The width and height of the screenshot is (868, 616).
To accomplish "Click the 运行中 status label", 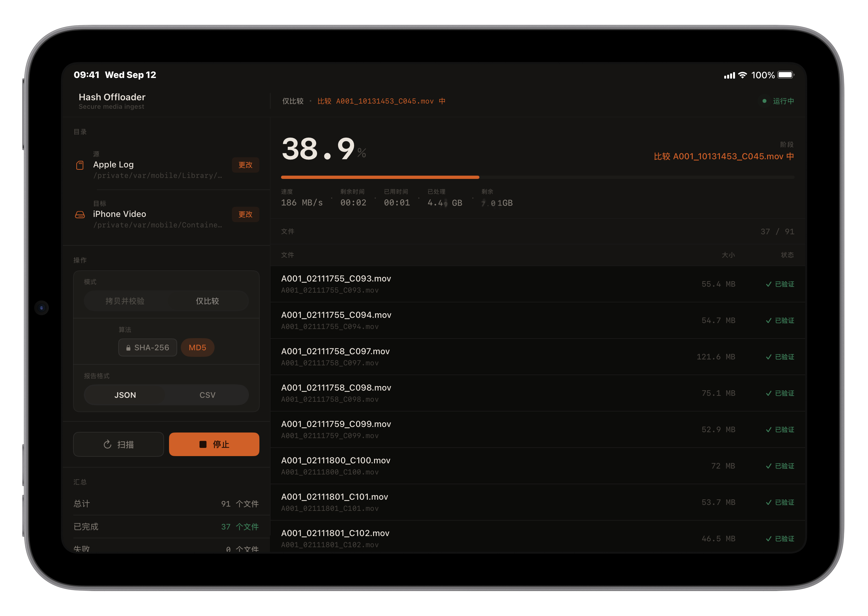I will tap(783, 101).
